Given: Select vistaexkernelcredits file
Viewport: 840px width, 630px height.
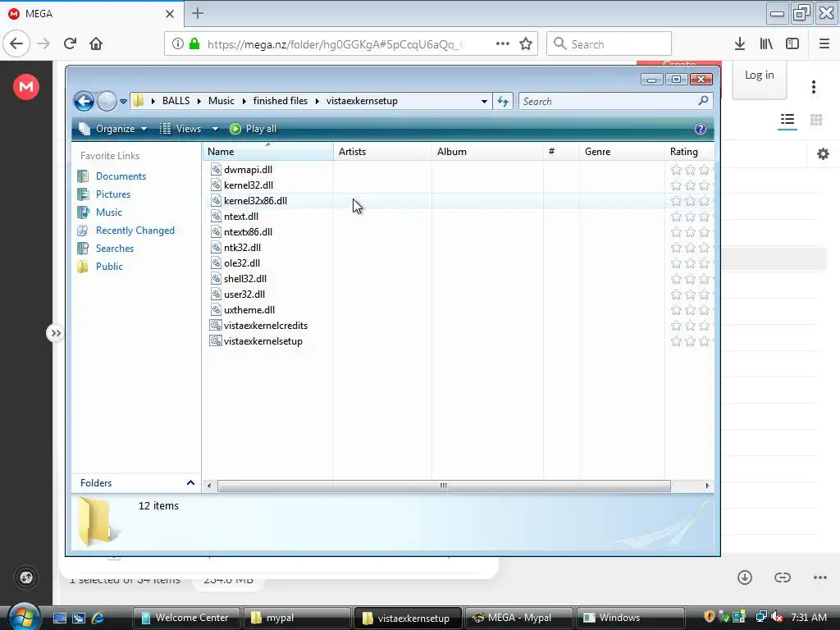Looking at the screenshot, I should (266, 326).
